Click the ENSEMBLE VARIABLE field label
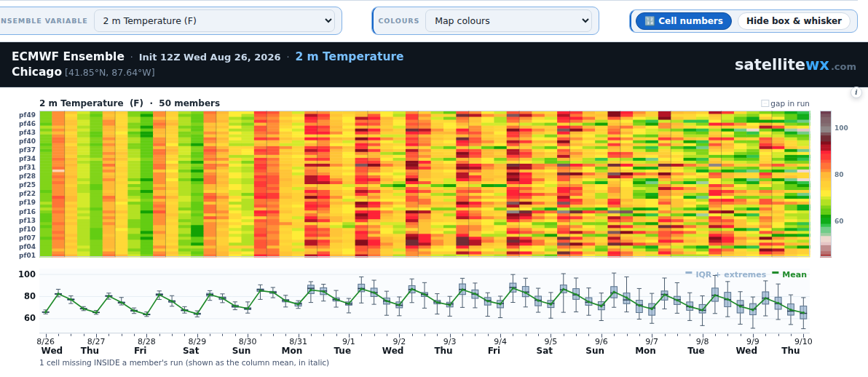Viewport: 868px width, 377px height. tap(44, 21)
